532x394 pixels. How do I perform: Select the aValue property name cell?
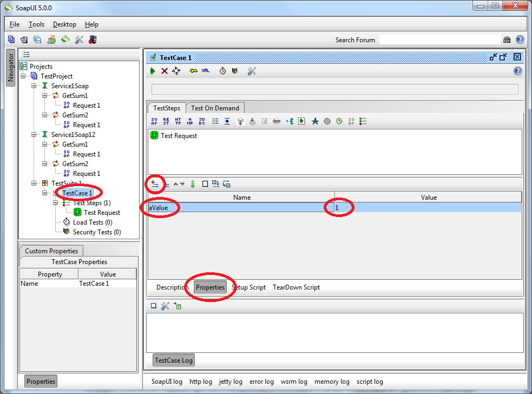(x=241, y=207)
